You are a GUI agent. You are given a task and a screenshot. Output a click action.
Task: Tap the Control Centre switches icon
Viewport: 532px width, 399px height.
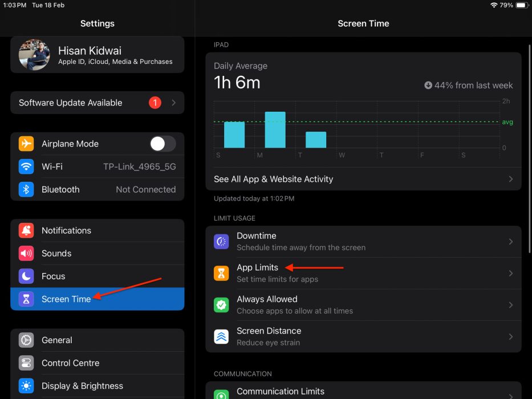pyautogui.click(x=26, y=363)
